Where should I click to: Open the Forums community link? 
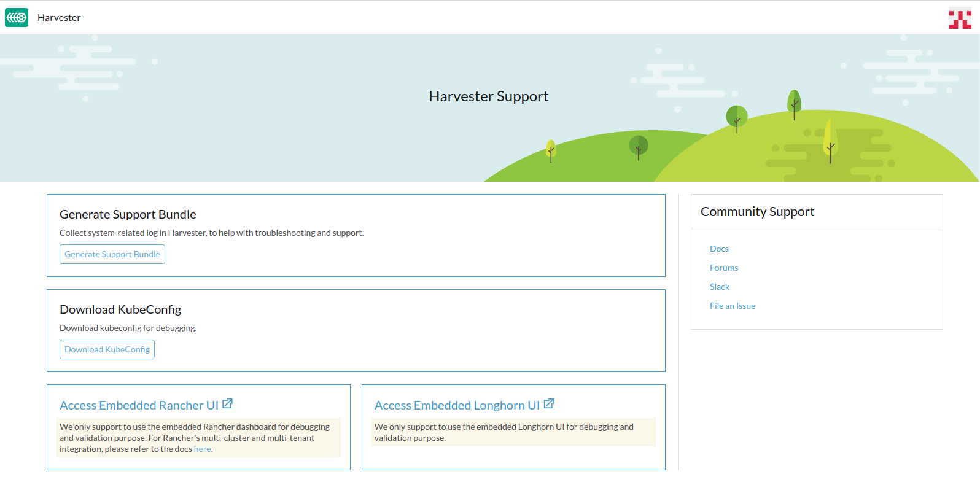click(724, 268)
